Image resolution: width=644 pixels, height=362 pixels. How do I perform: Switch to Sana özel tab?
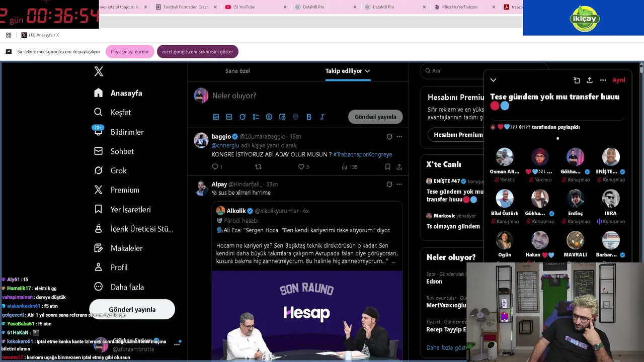[237, 71]
